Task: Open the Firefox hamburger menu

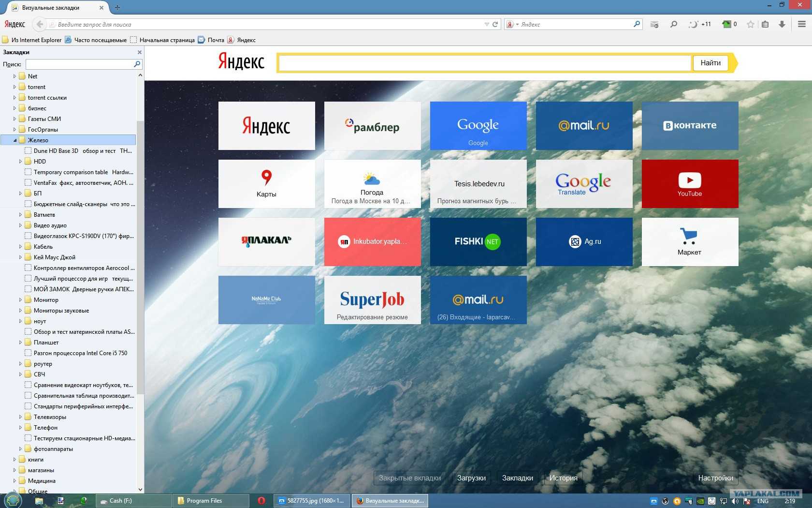Action: click(801, 24)
